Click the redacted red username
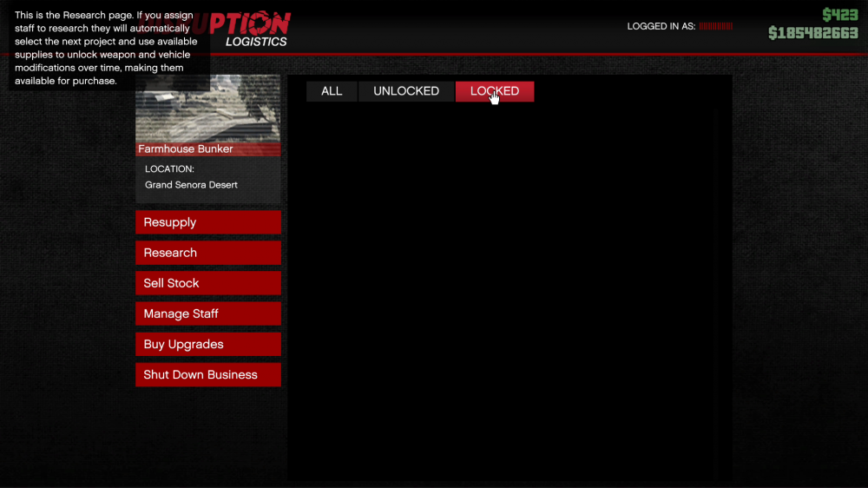This screenshot has width=868, height=488. click(x=716, y=27)
